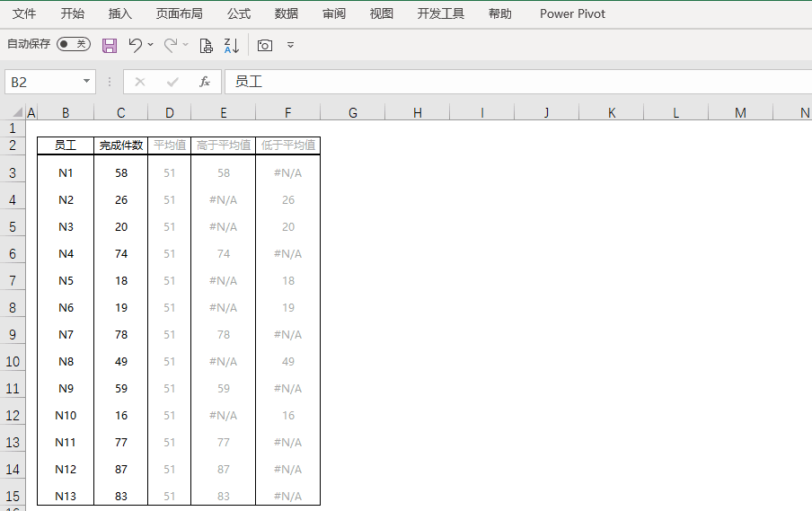812x511 pixels.
Task: Switch to the 页面布局 tab
Action: coord(179,14)
